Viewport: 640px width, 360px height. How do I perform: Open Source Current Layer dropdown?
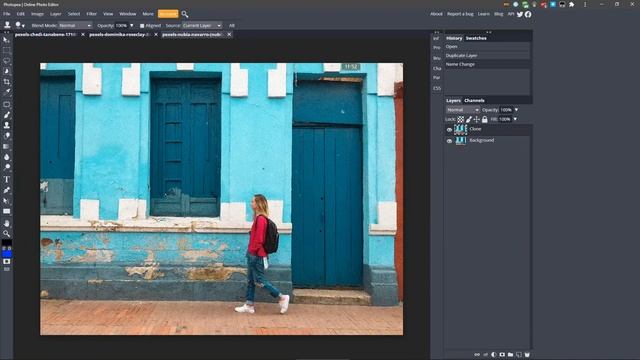tap(202, 25)
